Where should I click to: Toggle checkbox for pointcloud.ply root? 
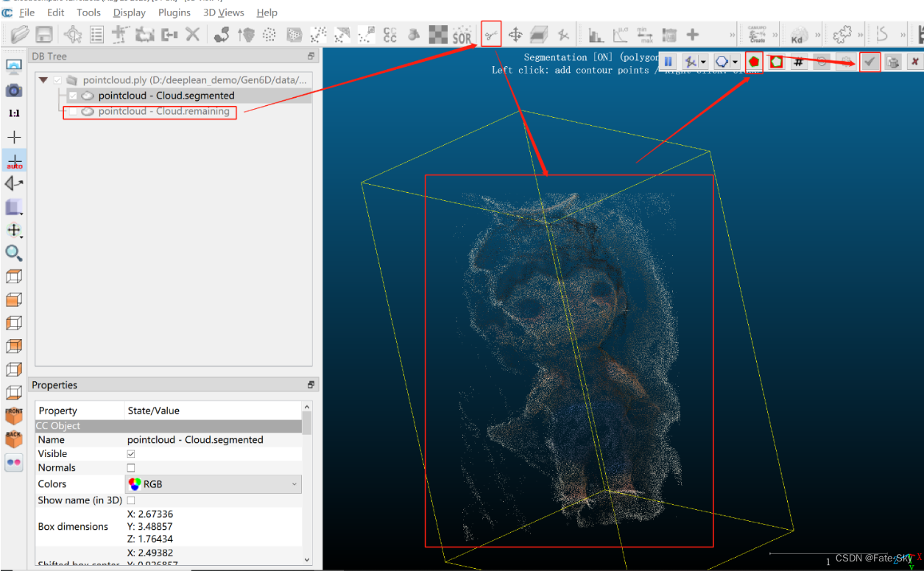coord(57,79)
